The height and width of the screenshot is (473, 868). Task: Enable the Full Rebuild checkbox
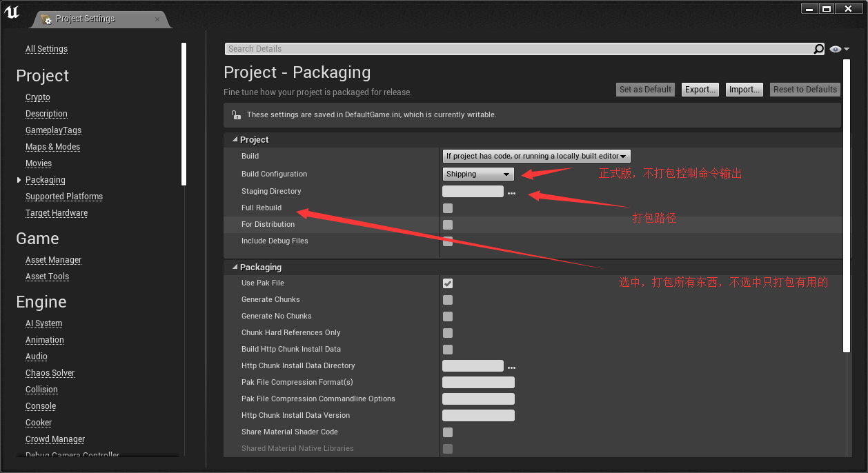(x=447, y=208)
